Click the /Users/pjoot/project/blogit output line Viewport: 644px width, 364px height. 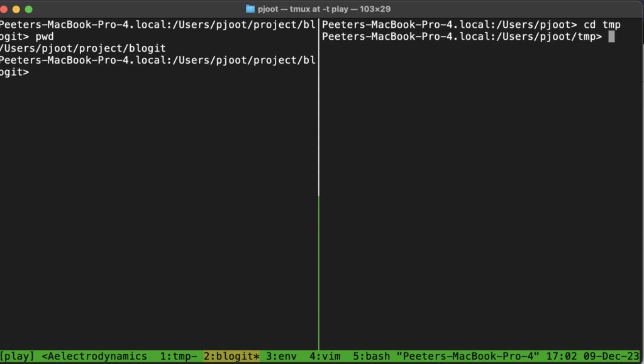82,48
